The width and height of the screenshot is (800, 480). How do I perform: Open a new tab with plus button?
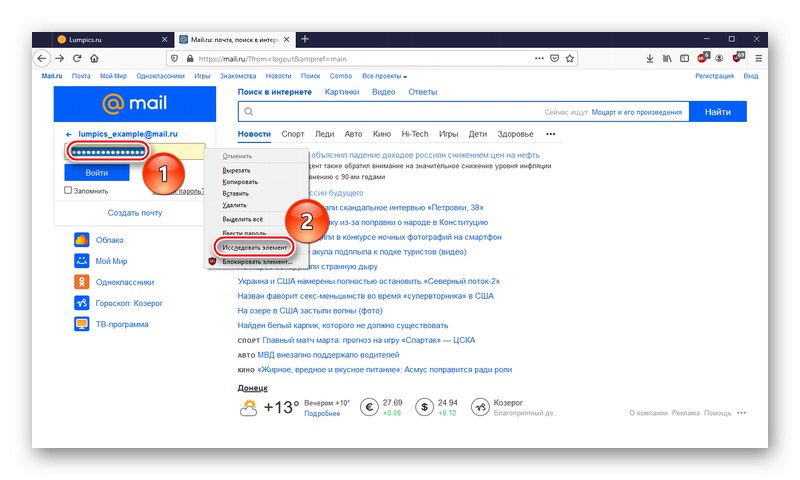(x=305, y=39)
